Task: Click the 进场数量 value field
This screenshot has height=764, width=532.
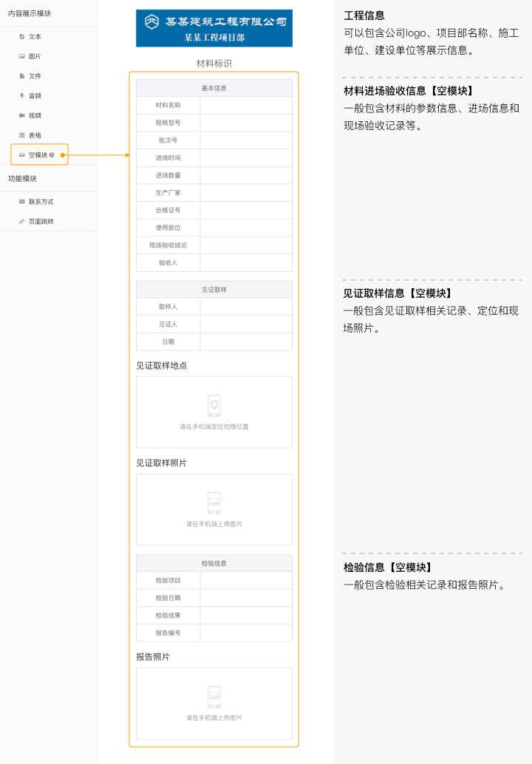Action: (x=246, y=175)
